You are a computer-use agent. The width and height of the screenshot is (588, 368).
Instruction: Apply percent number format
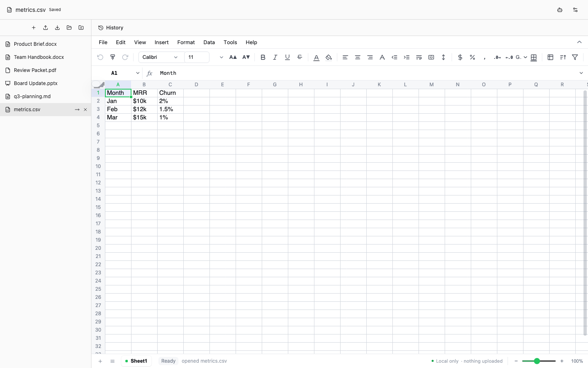[472, 57]
